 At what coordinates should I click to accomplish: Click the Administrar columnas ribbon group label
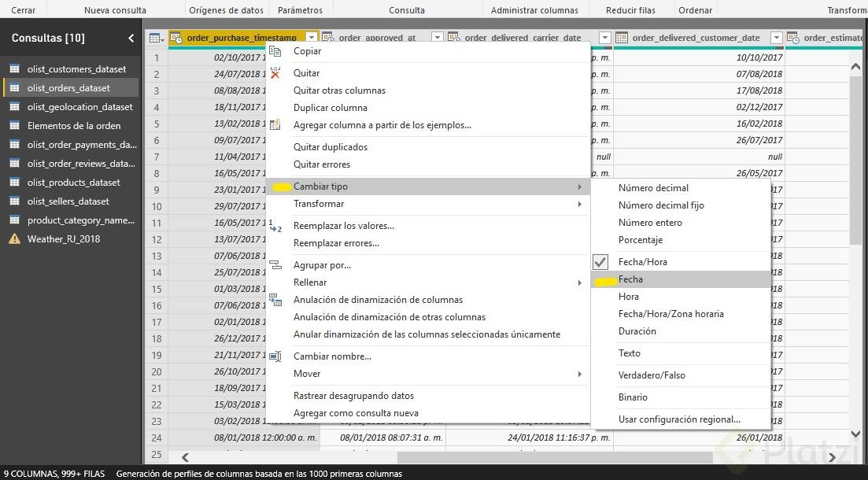(x=534, y=10)
